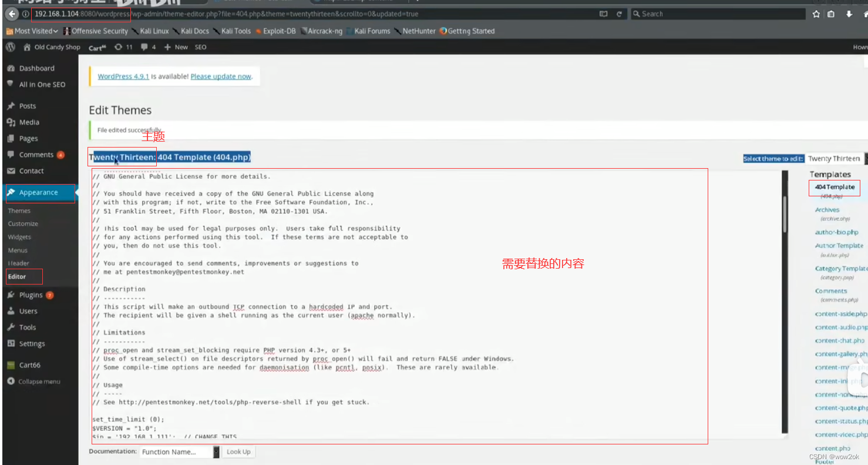Bookmark this page with the star icon
Screen dimensions: 868x465
(816, 14)
